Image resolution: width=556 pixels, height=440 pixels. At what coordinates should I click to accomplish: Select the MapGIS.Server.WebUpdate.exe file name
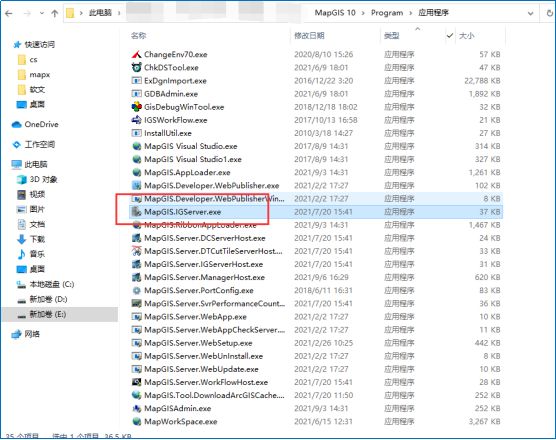click(x=201, y=369)
